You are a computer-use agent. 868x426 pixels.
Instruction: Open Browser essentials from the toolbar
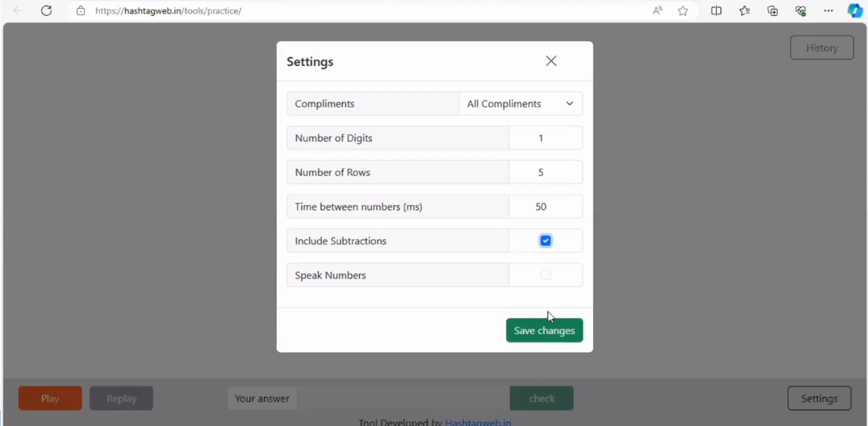(800, 10)
